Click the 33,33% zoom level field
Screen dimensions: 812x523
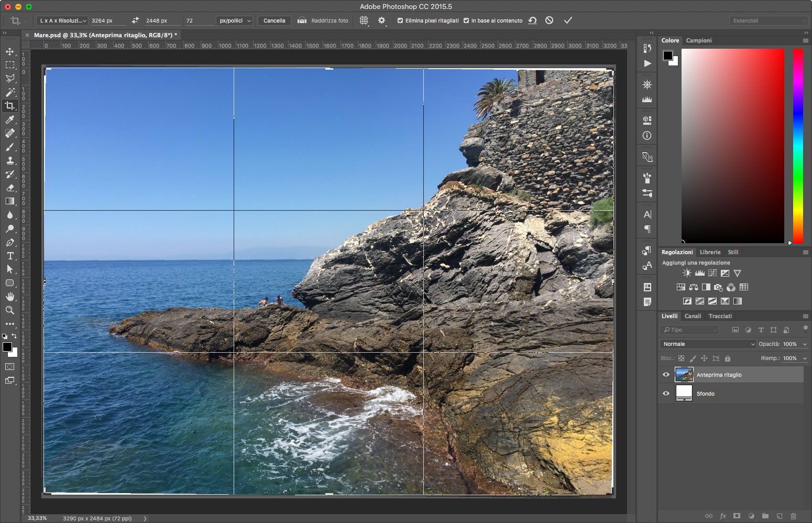click(x=37, y=518)
